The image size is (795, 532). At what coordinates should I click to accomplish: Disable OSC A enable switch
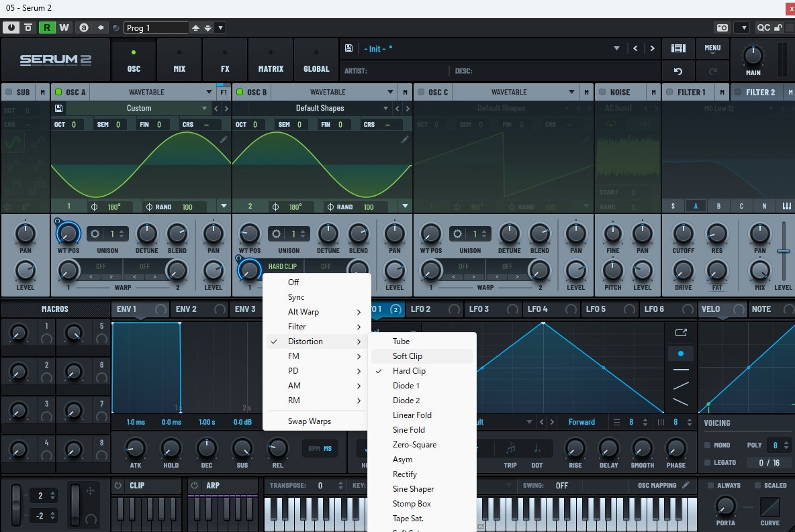pyautogui.click(x=58, y=92)
